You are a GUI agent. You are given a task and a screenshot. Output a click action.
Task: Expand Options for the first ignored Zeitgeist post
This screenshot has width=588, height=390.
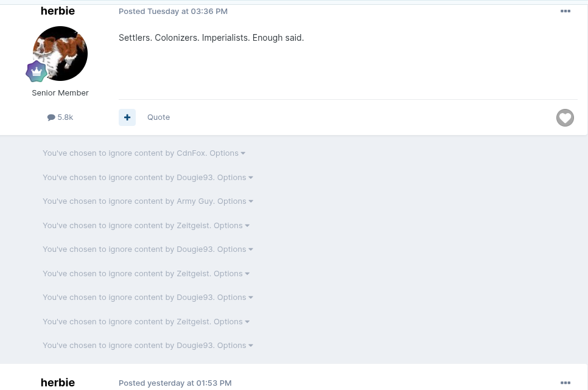231,225
